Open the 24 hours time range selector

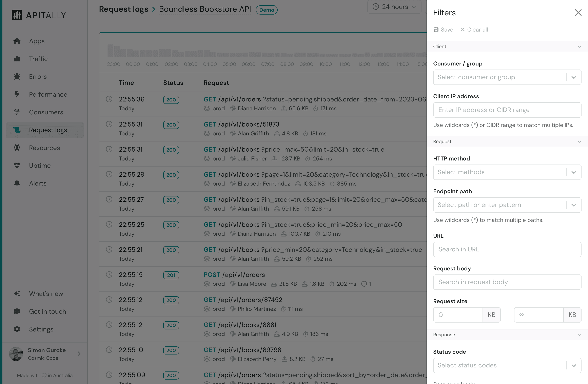pos(394,7)
